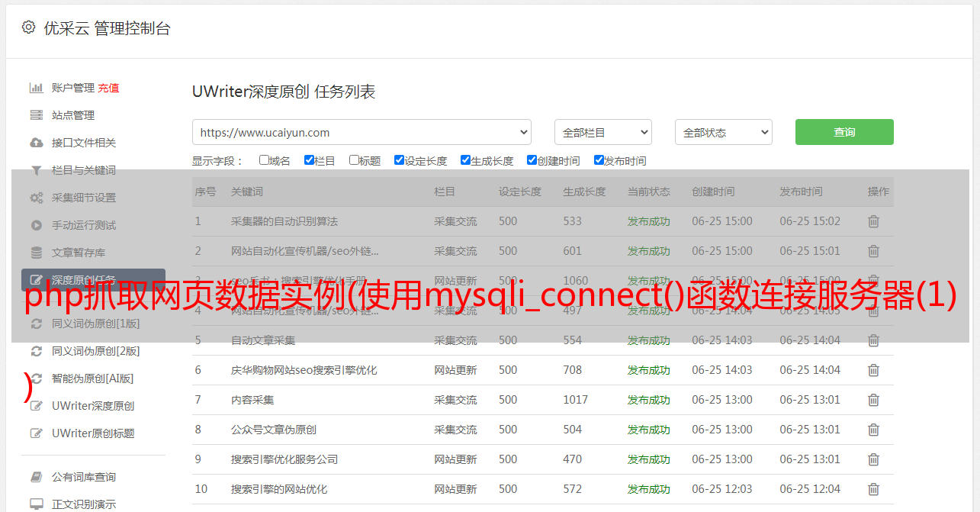
Task: Open 智能伪原创[AI版] in the sidebar
Action: click(92, 378)
